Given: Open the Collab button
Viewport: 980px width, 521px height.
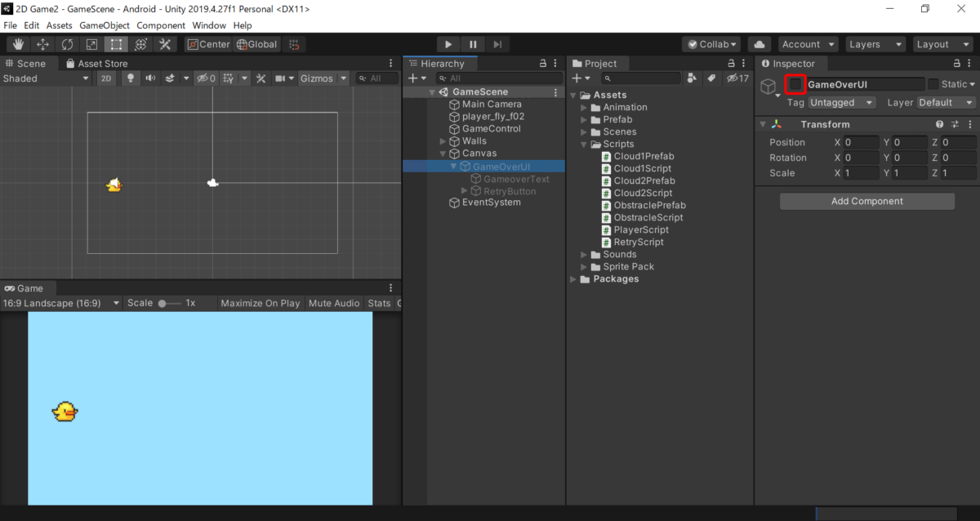Looking at the screenshot, I should coord(712,44).
